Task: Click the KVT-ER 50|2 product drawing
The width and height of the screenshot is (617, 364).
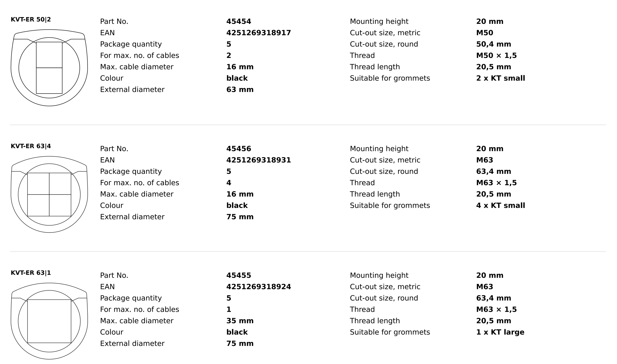Action: [x=49, y=68]
